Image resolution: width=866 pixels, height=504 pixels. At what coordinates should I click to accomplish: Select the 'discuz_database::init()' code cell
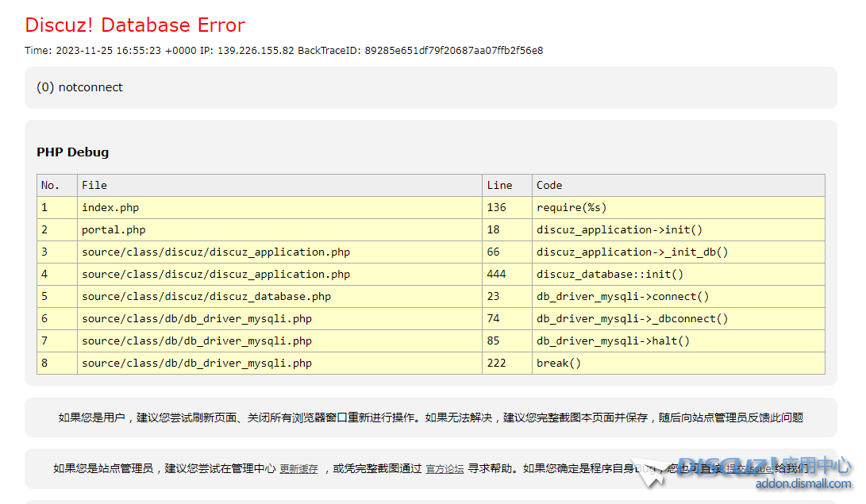tap(678, 275)
